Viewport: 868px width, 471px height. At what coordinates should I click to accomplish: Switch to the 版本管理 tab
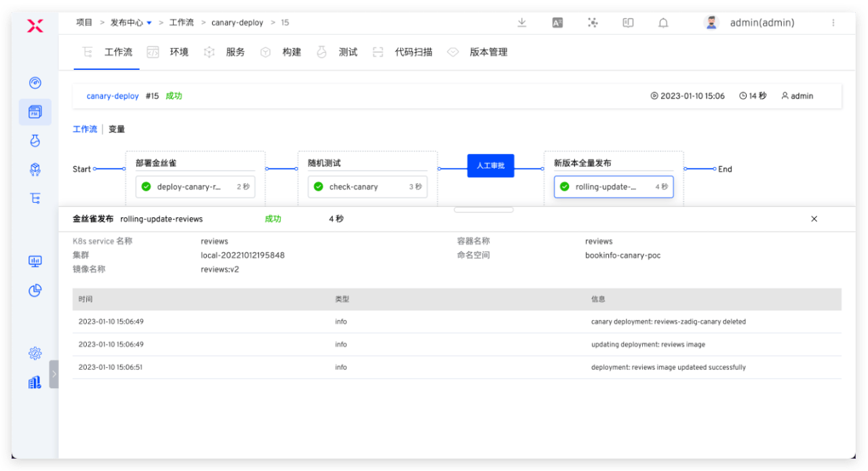pyautogui.click(x=488, y=52)
